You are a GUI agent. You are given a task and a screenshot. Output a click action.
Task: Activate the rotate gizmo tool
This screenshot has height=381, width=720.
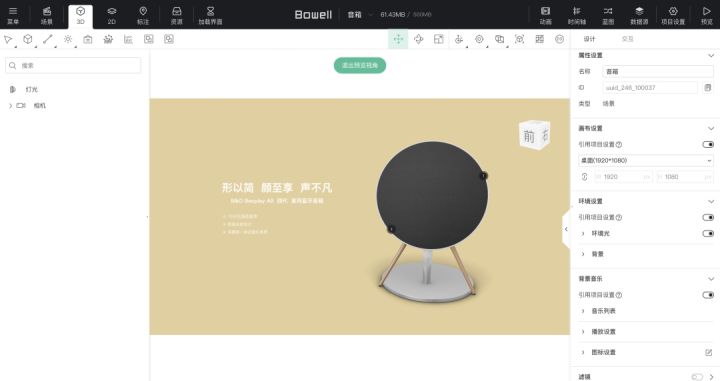(418, 39)
